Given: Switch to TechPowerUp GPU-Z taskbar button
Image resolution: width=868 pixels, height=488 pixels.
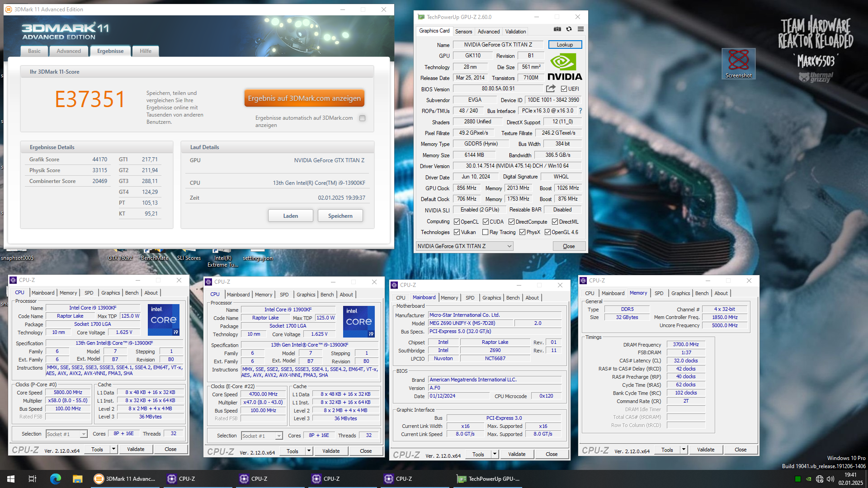Looking at the screenshot, I should [x=488, y=479].
